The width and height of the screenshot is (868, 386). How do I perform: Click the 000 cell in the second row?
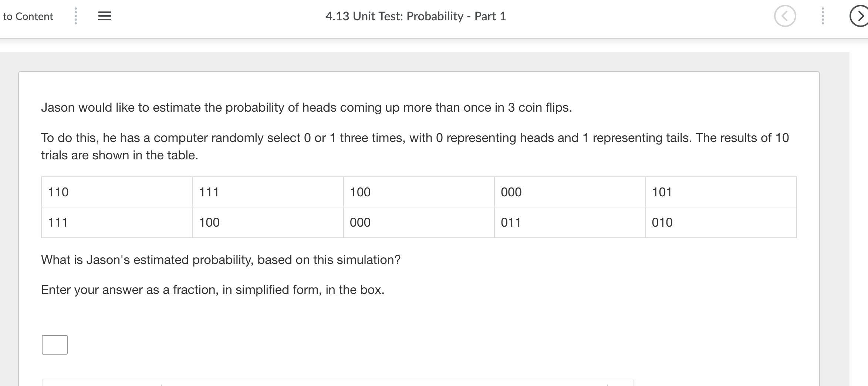pyautogui.click(x=419, y=223)
